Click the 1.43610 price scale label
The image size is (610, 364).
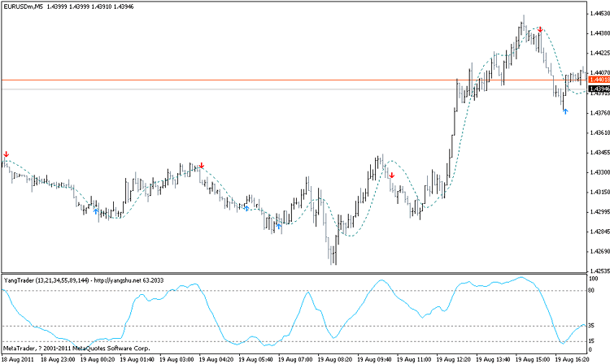(597, 132)
